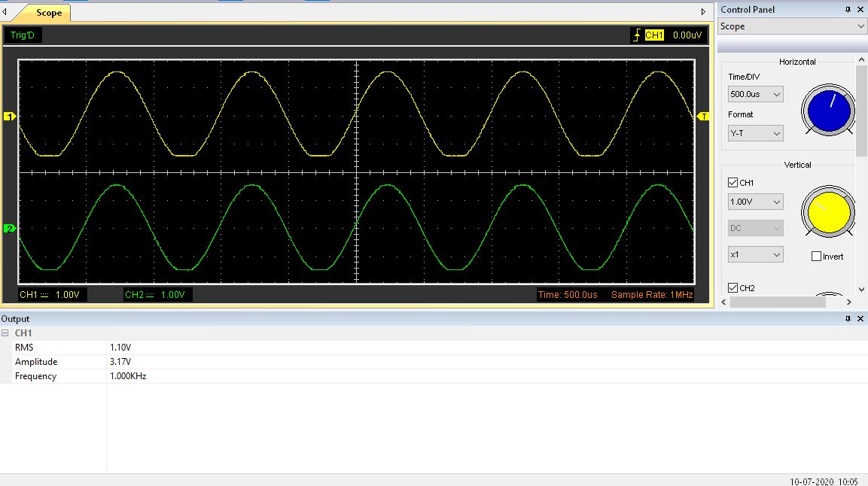
Task: Click the CH1 ground level marker
Action: [x=10, y=117]
